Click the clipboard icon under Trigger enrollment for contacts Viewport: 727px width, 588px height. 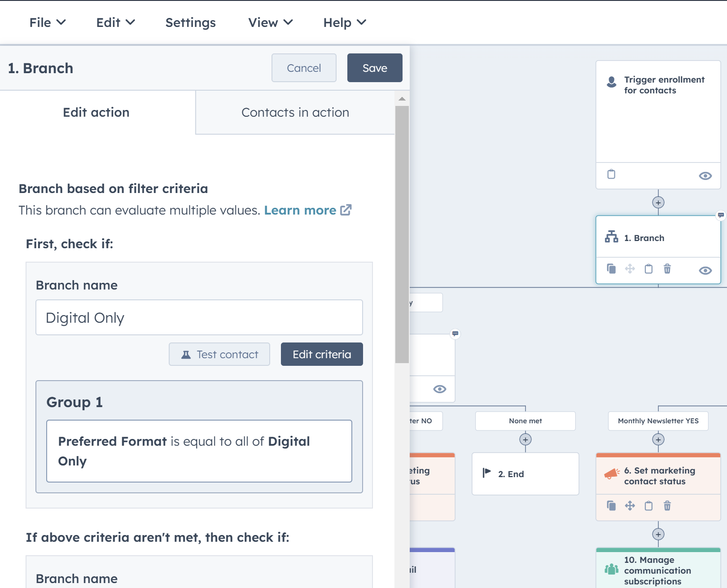[x=611, y=174]
